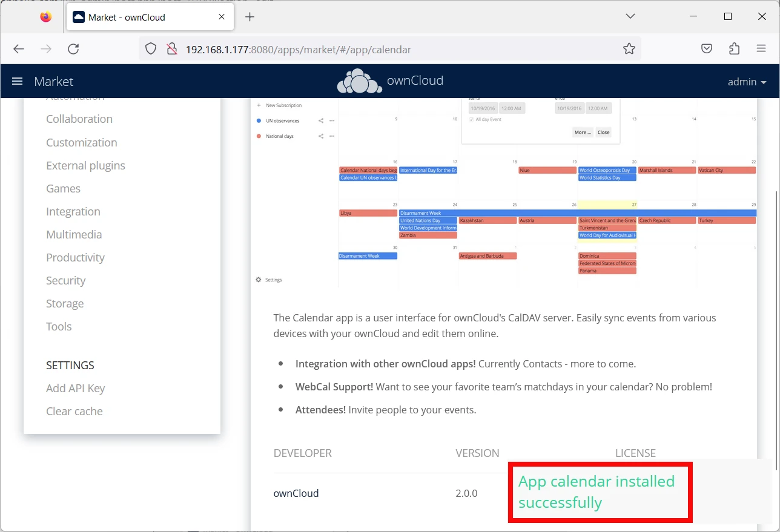Click the Firefox logo icon
780x532 pixels.
click(46, 17)
